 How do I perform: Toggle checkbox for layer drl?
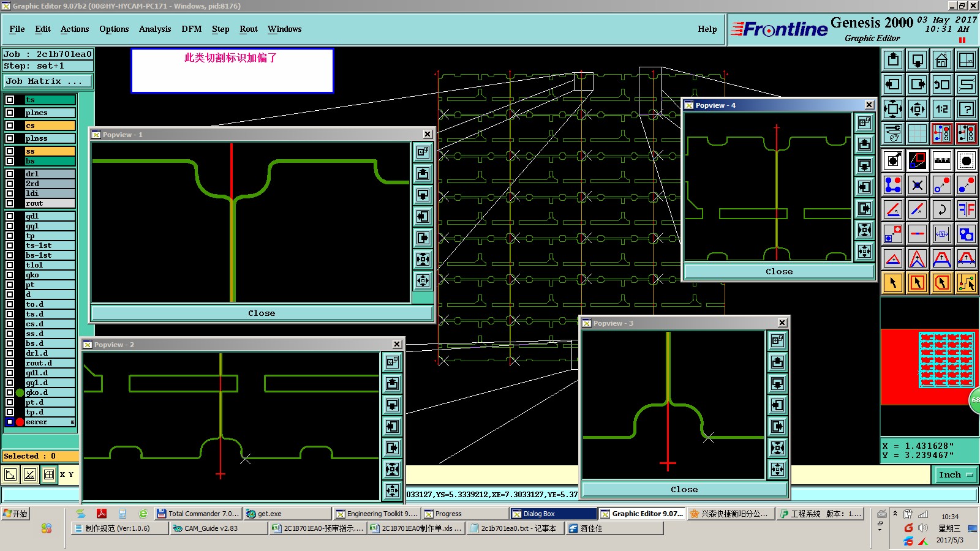tap(10, 174)
